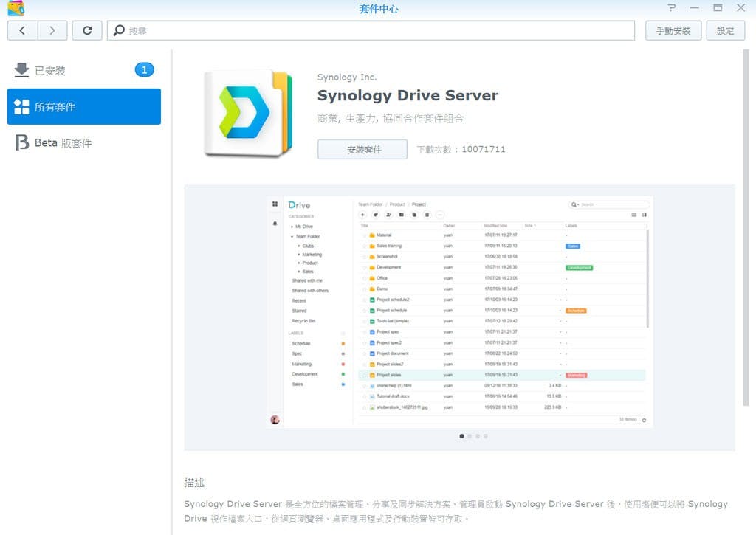756x535 pixels.
Task: Select the first carousel dot indicator
Action: (462, 436)
